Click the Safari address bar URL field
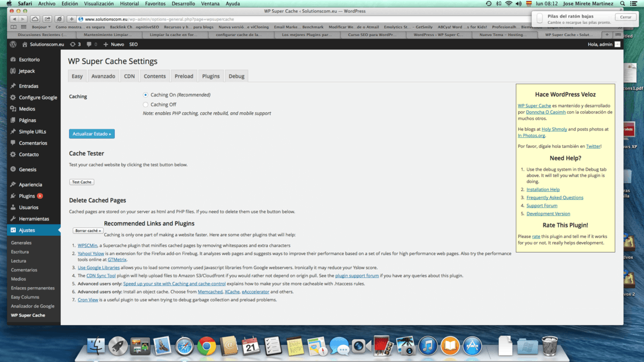The height and width of the screenshot is (362, 644). tap(304, 19)
